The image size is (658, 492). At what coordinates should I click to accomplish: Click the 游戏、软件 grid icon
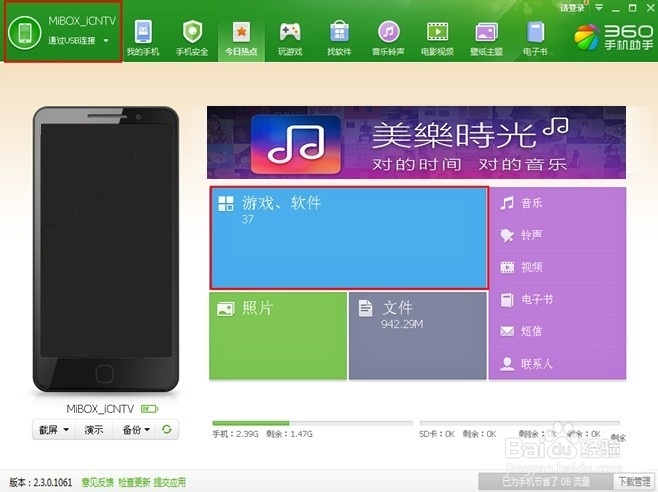point(226,204)
